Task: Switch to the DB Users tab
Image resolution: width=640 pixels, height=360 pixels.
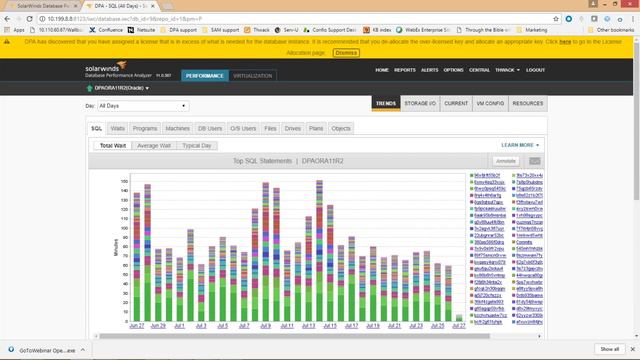Action: pyautogui.click(x=210, y=128)
